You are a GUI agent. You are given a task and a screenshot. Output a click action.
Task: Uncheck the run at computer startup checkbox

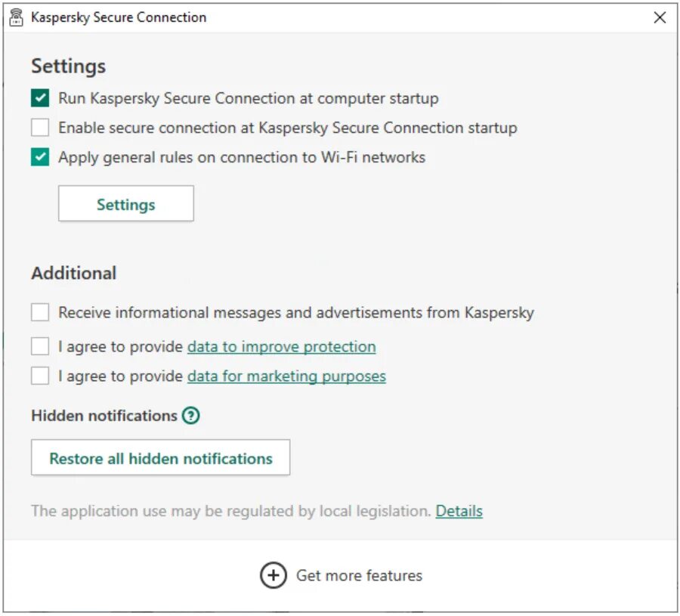(x=40, y=98)
